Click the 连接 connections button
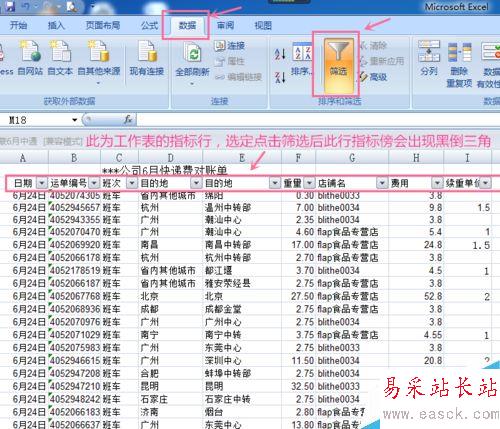500x429 pixels. tap(230, 46)
